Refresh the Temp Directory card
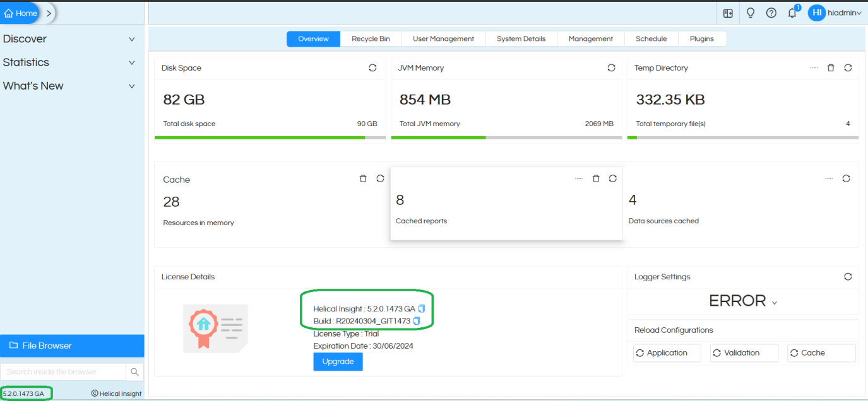Viewport: 868px width, 401px height. click(848, 68)
